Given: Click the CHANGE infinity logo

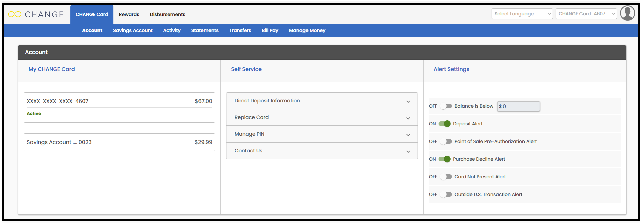Looking at the screenshot, I should click(36, 14).
